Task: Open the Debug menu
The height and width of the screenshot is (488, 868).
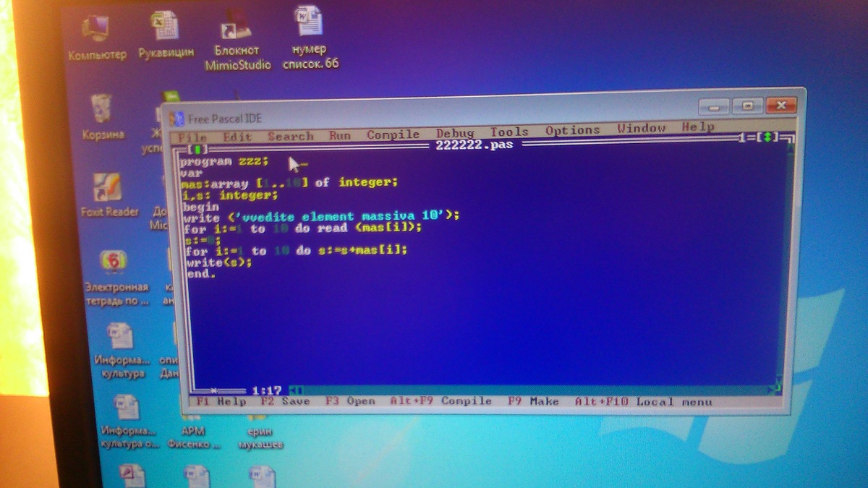Action: (455, 133)
